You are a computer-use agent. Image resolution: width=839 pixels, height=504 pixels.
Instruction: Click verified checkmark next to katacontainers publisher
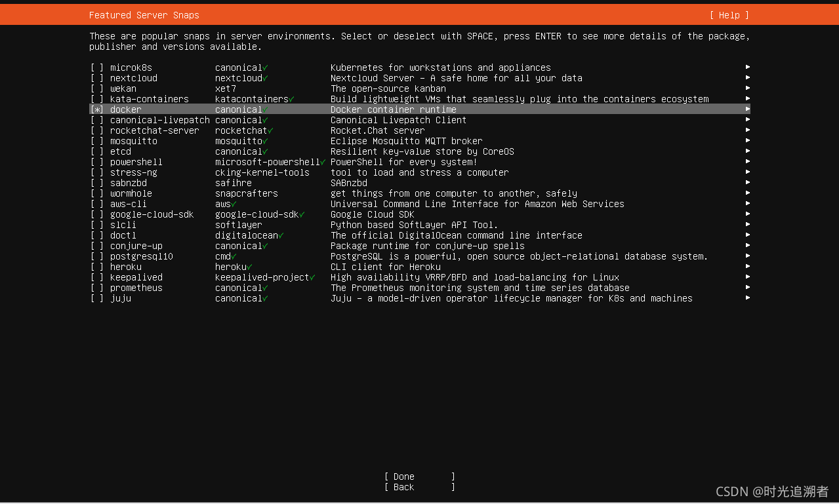[x=291, y=99]
